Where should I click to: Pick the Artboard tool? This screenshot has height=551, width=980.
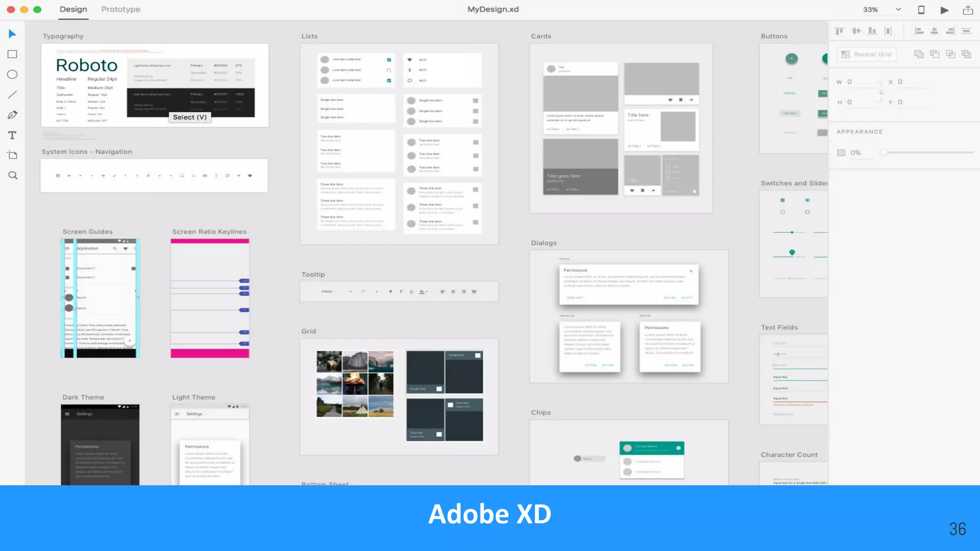point(12,155)
